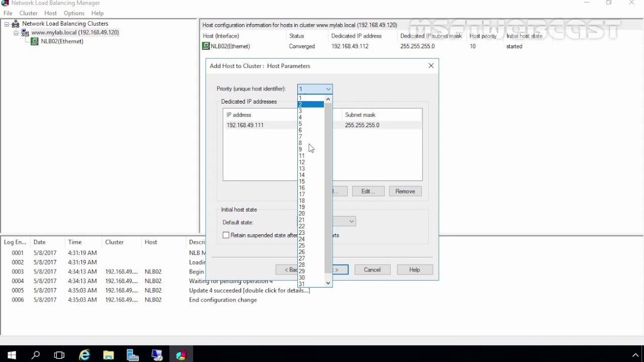The width and height of the screenshot is (644, 362).
Task: Click the Network Load Balancing Clusters root icon
Action: point(16,24)
